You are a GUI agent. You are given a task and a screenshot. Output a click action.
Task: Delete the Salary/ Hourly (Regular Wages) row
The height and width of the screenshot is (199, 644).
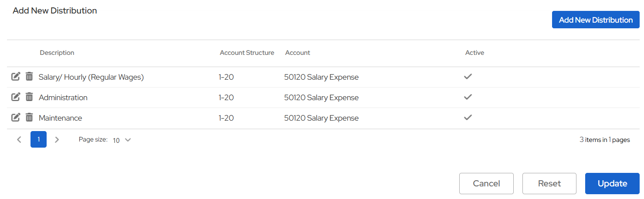[29, 77]
